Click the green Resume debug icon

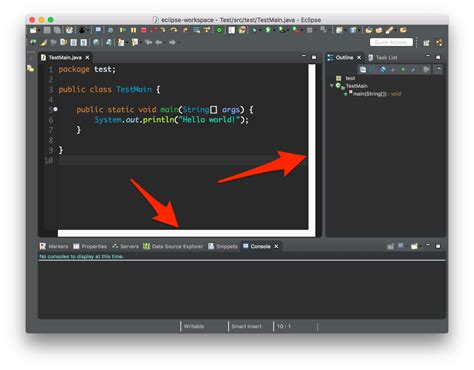pos(122,30)
